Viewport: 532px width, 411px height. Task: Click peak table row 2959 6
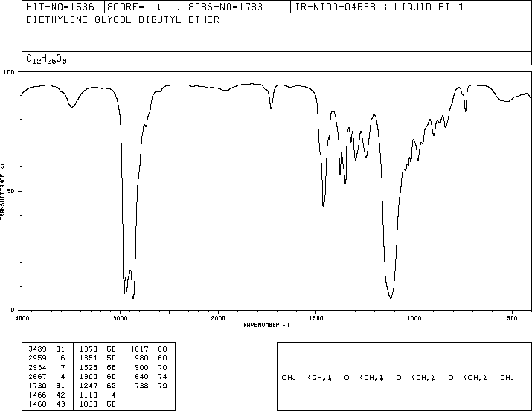[x=47, y=358]
